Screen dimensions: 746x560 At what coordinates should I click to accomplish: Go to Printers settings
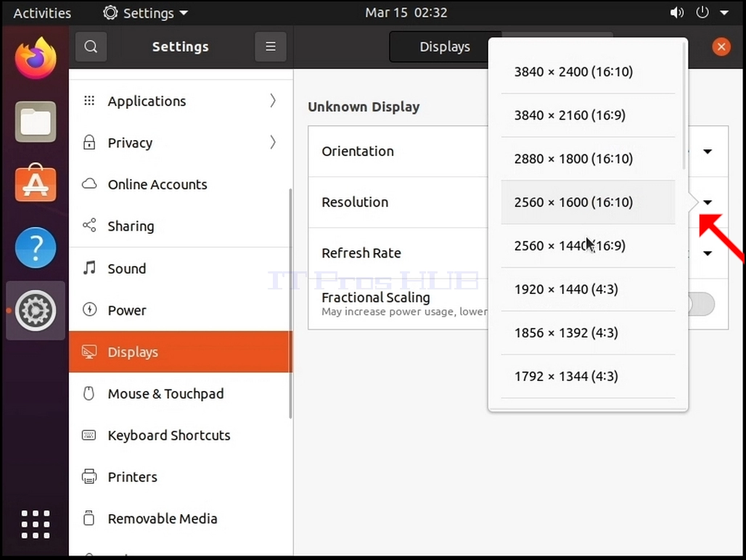click(180, 477)
